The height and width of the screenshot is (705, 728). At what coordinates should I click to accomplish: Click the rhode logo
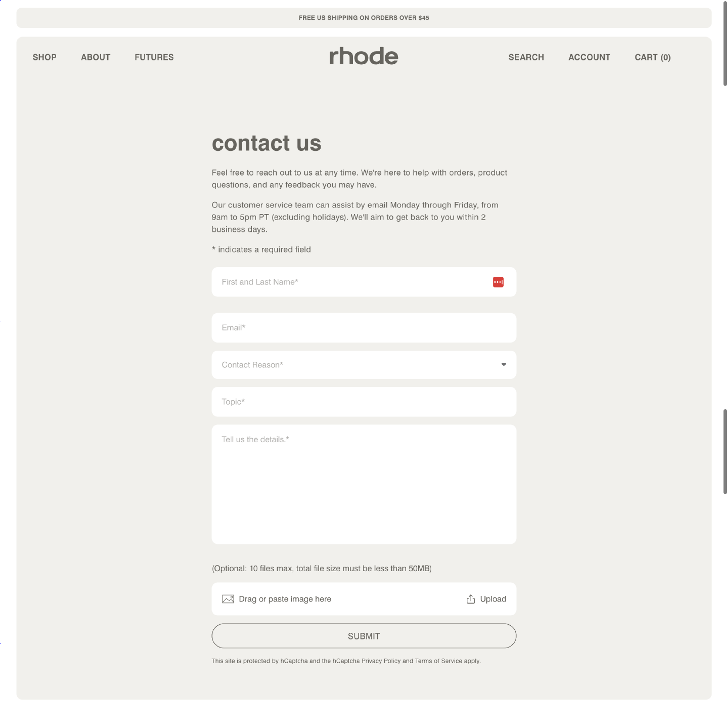(364, 57)
